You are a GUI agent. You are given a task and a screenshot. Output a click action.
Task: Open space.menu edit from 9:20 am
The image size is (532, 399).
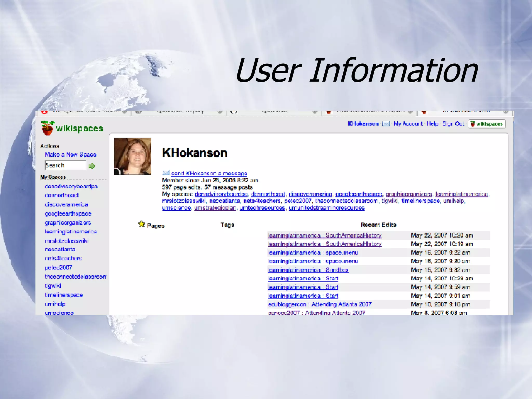pyautogui.click(x=313, y=261)
